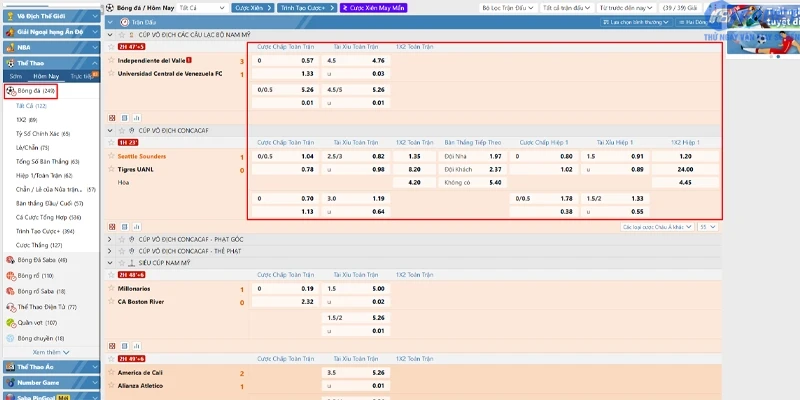Click the second banner carousel dot
800x400 pixels.
coord(778,57)
